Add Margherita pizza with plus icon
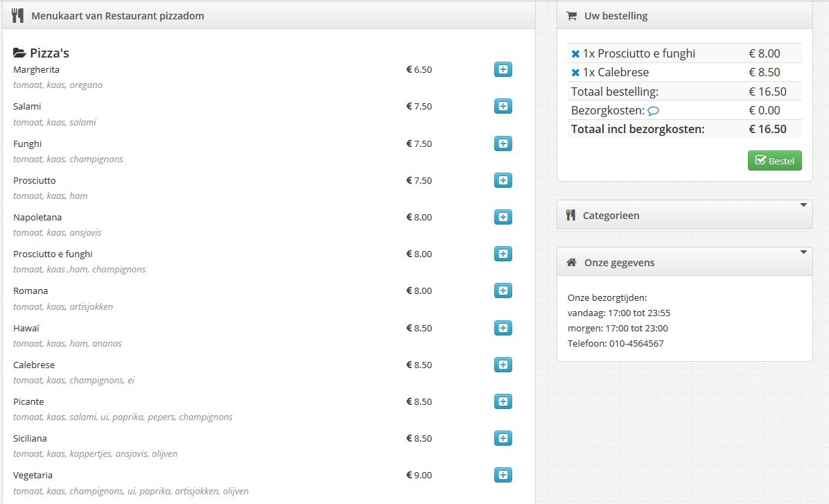Screen dimensions: 829x504 tap(503, 69)
